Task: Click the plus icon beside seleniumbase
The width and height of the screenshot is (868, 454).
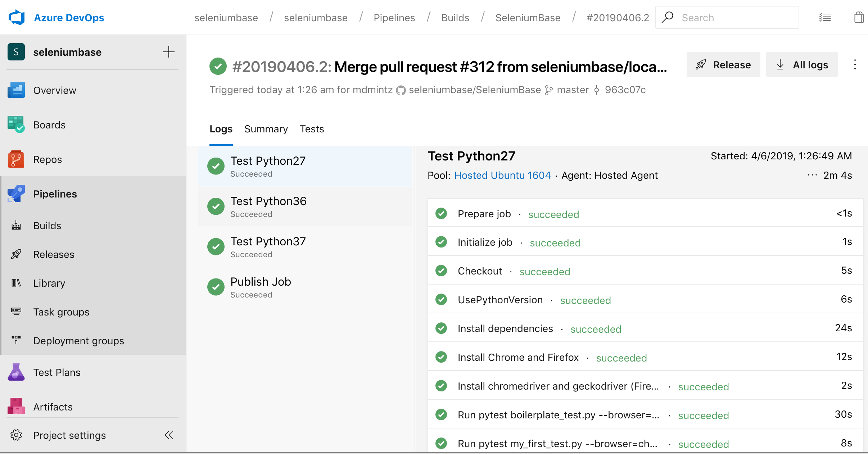Action: 168,52
